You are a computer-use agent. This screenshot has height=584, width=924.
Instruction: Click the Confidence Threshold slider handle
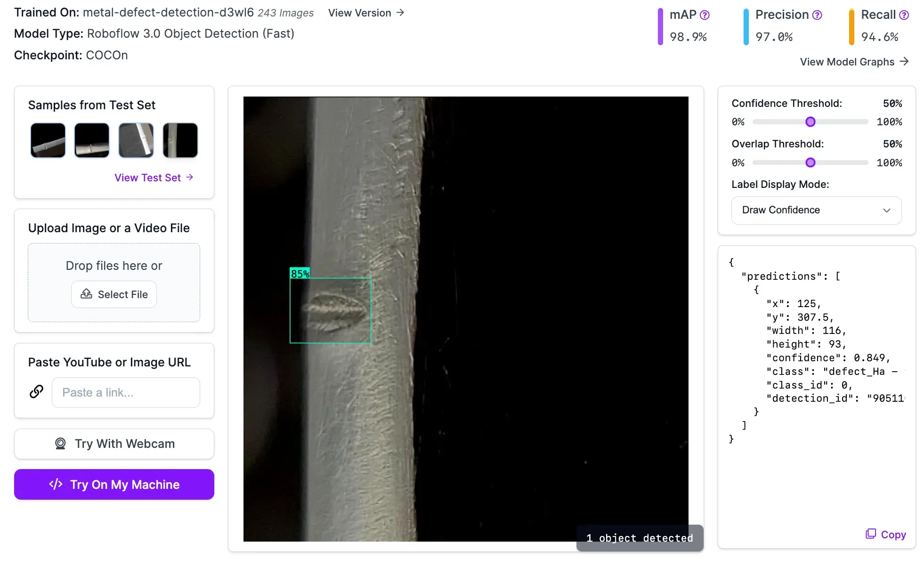click(810, 122)
